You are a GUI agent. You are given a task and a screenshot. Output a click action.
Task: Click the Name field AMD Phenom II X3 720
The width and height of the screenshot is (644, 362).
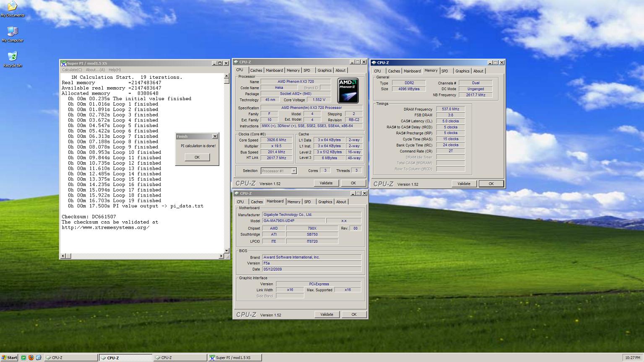[x=296, y=82]
